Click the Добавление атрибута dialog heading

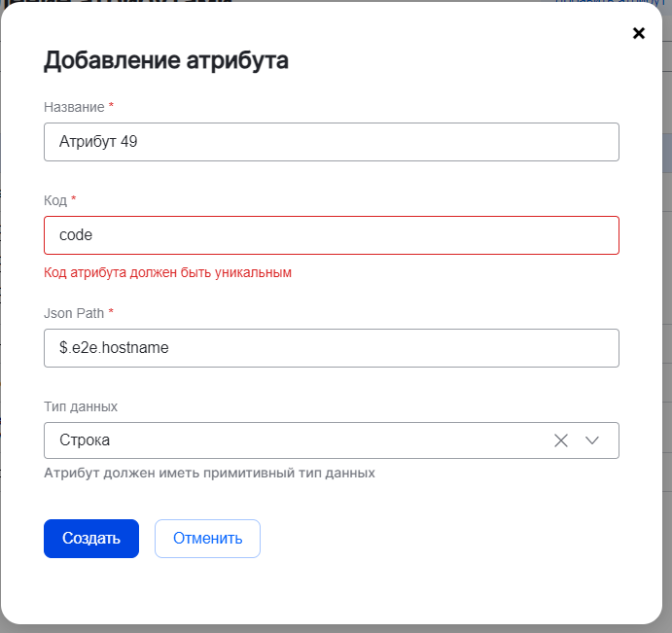point(166,60)
